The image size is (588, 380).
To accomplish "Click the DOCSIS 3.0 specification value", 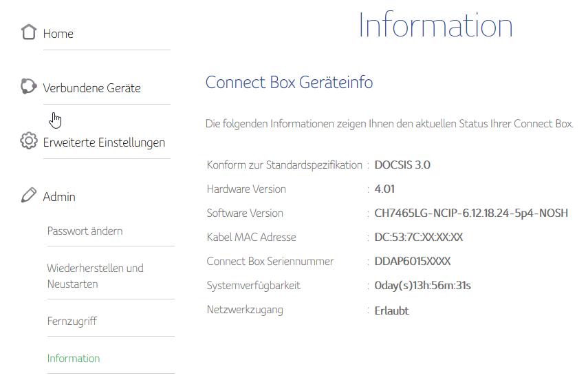I will 402,165.
